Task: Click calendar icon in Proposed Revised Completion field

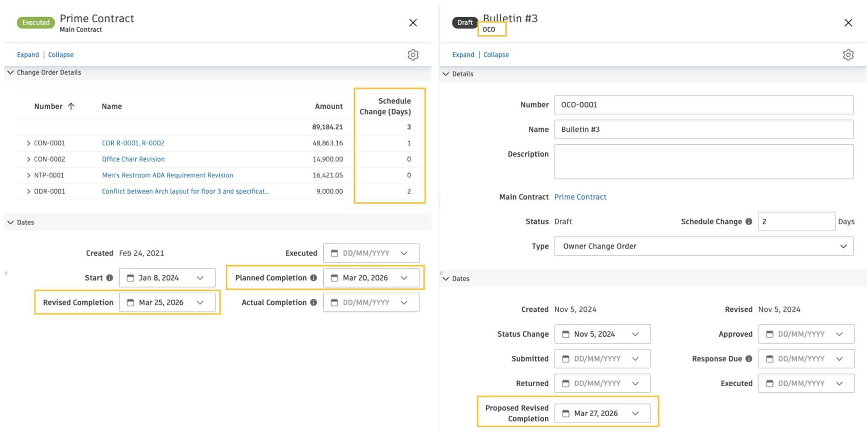Action: pos(566,413)
